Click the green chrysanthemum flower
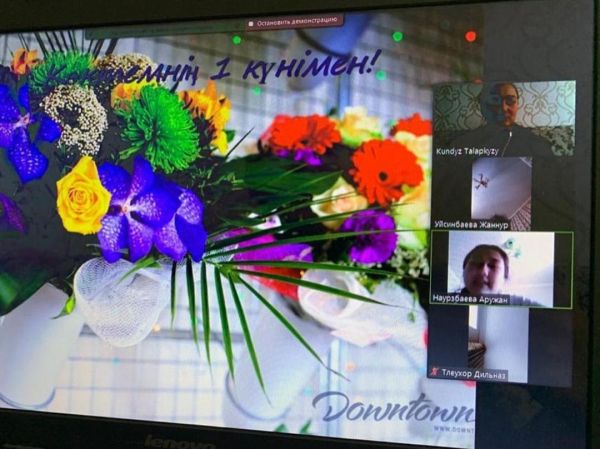Viewport: 600px width, 449px height. 160,127
